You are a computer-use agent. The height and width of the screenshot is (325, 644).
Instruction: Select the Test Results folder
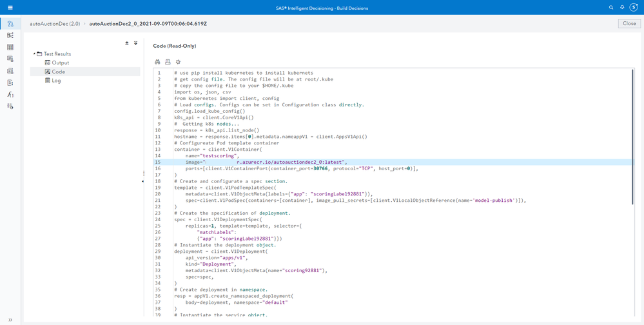pyautogui.click(x=54, y=54)
